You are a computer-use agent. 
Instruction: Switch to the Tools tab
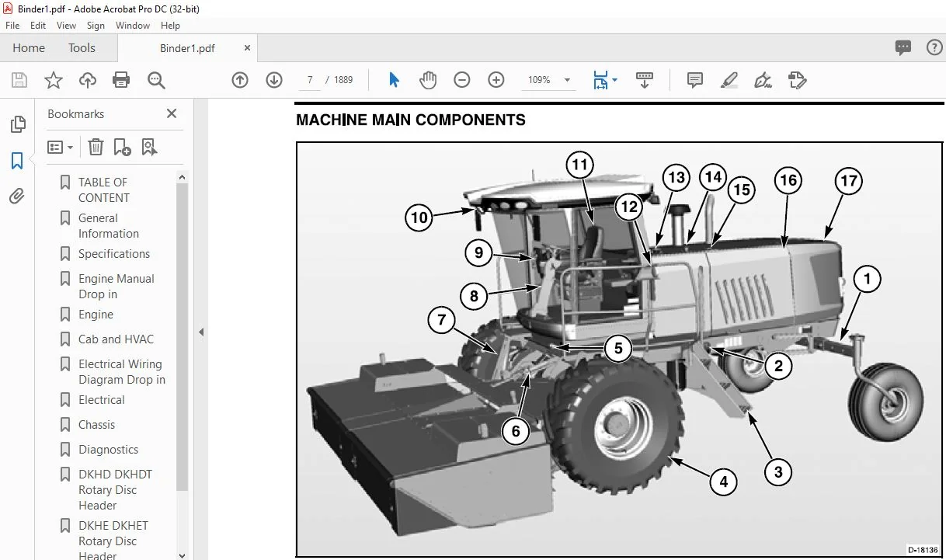click(x=82, y=47)
